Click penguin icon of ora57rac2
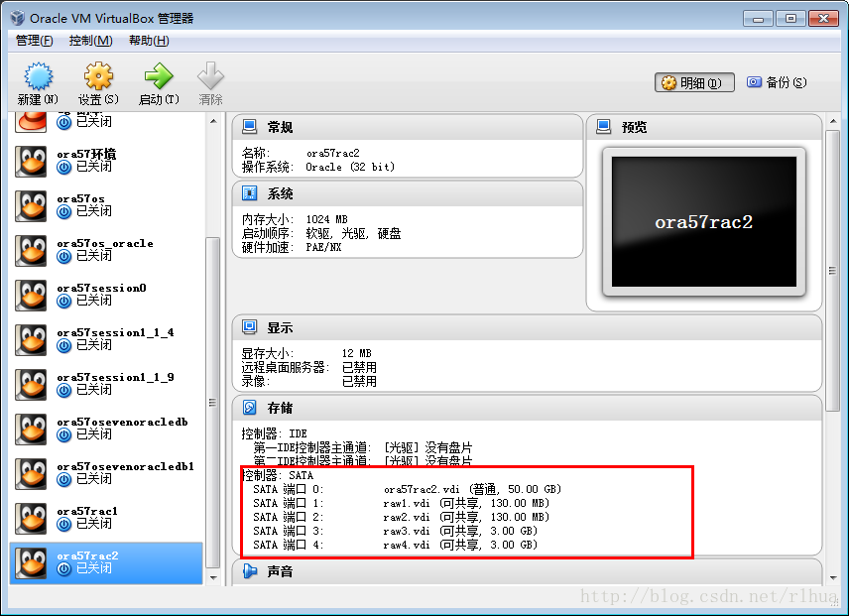 31,563
